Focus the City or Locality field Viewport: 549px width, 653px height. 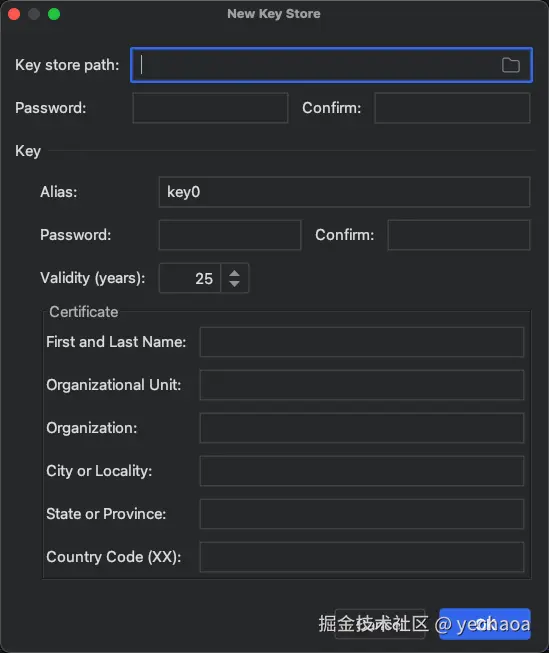point(362,471)
